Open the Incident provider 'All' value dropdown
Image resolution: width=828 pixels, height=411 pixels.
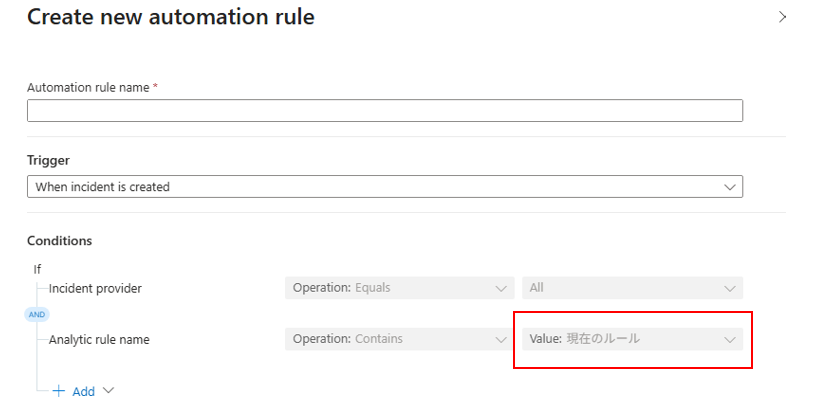[x=632, y=288]
